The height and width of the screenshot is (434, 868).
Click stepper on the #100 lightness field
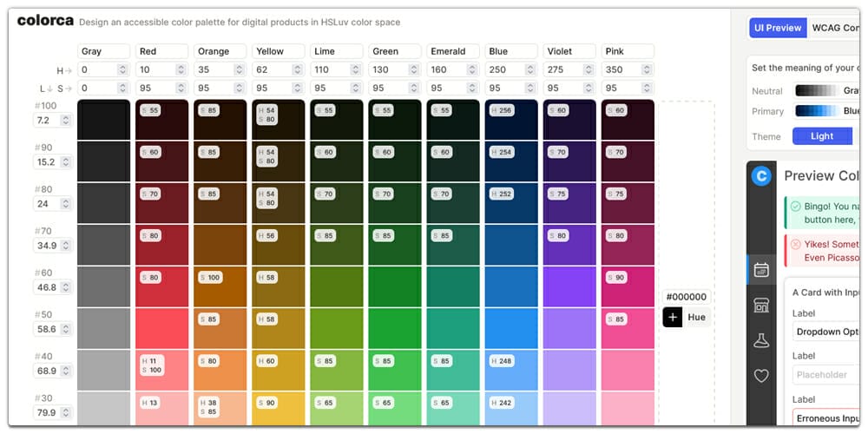[65, 120]
